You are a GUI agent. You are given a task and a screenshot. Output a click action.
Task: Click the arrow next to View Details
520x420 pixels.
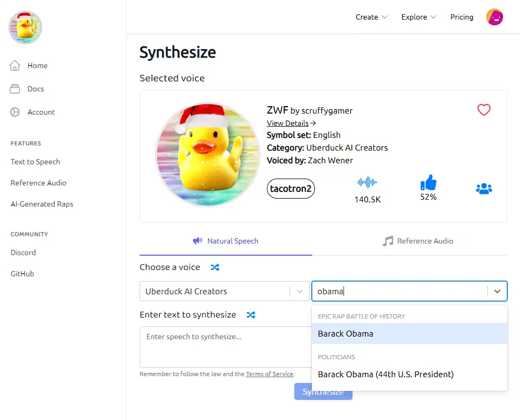click(x=313, y=123)
